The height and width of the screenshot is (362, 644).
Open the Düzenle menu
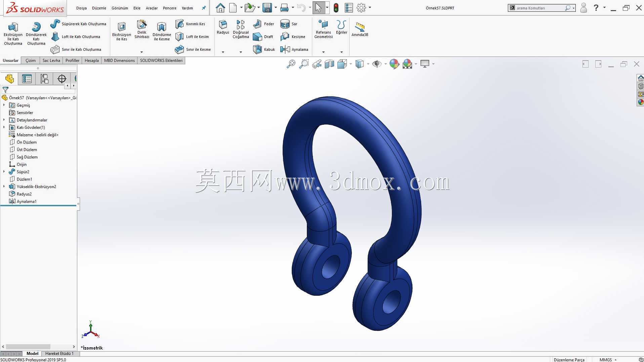99,8
